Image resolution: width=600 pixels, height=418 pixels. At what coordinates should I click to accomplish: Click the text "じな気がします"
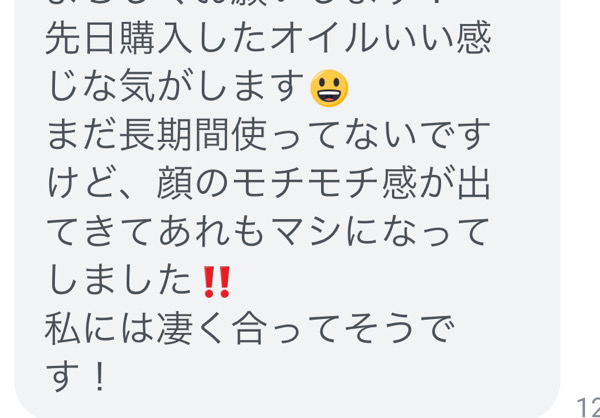[177, 88]
